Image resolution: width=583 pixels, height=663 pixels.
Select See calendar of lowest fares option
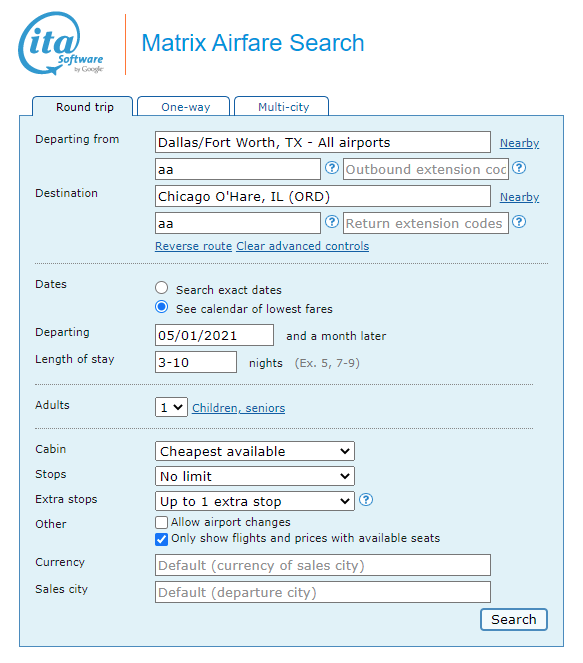(x=161, y=307)
